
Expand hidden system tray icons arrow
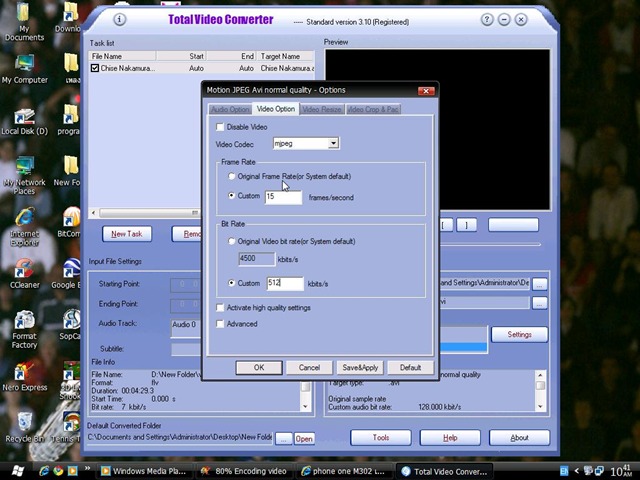click(576, 471)
